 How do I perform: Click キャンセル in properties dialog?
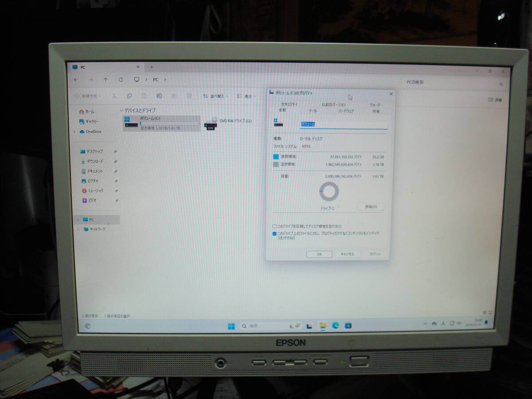347,254
